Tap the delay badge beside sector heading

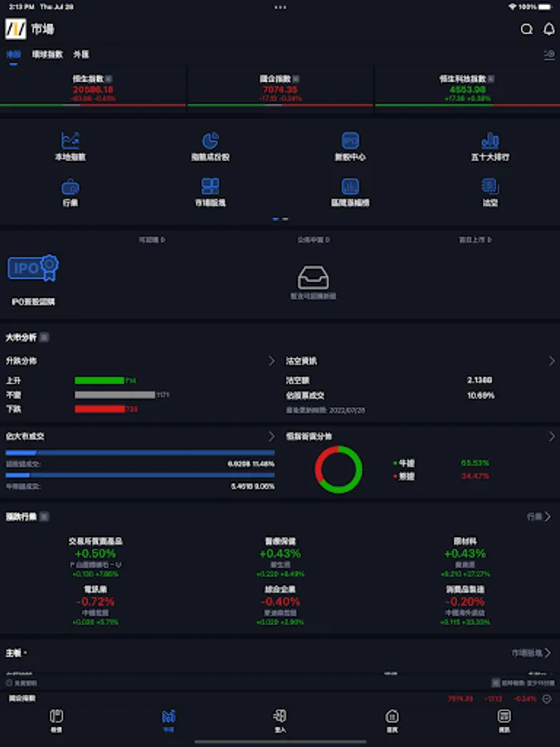44,516
